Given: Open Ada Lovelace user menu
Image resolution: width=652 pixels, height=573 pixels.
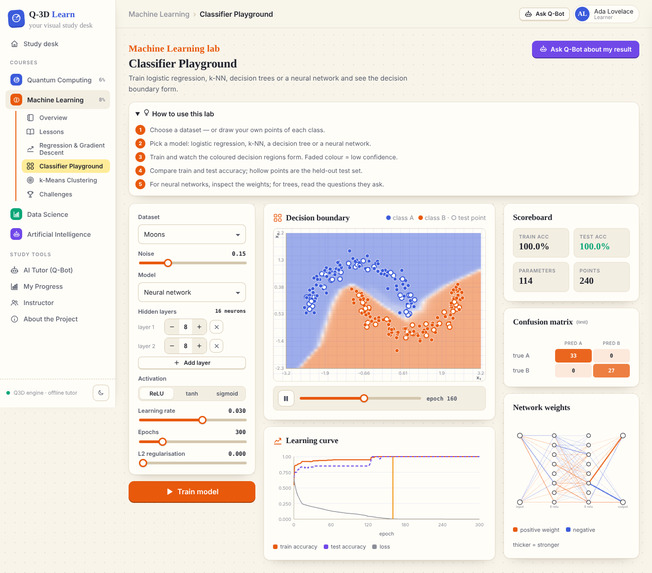Looking at the screenshot, I should click(x=606, y=14).
